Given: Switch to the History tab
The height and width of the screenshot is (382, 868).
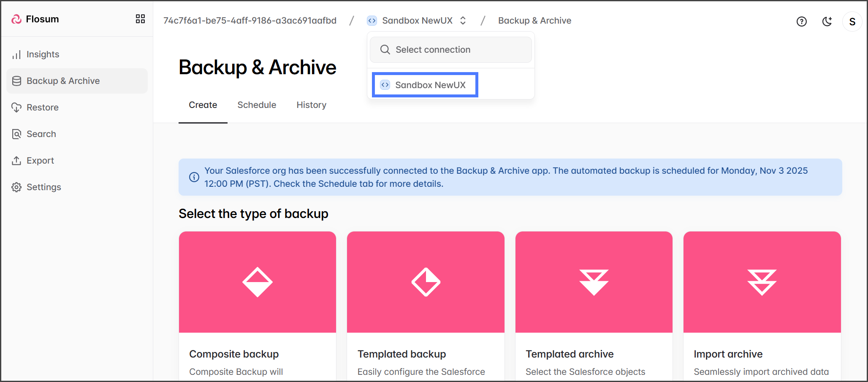Looking at the screenshot, I should tap(311, 105).
